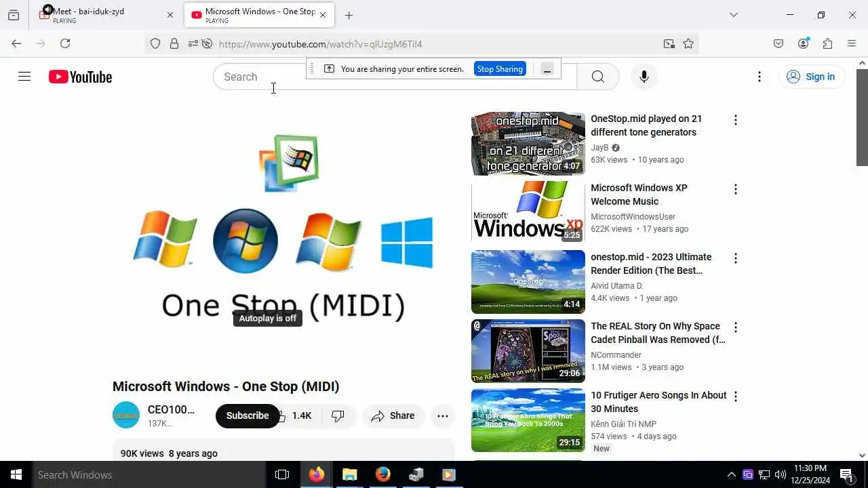Viewport: 868px width, 488px height.
Task: Open the OneStop.mid 21 tone generators thumbnail
Action: tap(528, 144)
